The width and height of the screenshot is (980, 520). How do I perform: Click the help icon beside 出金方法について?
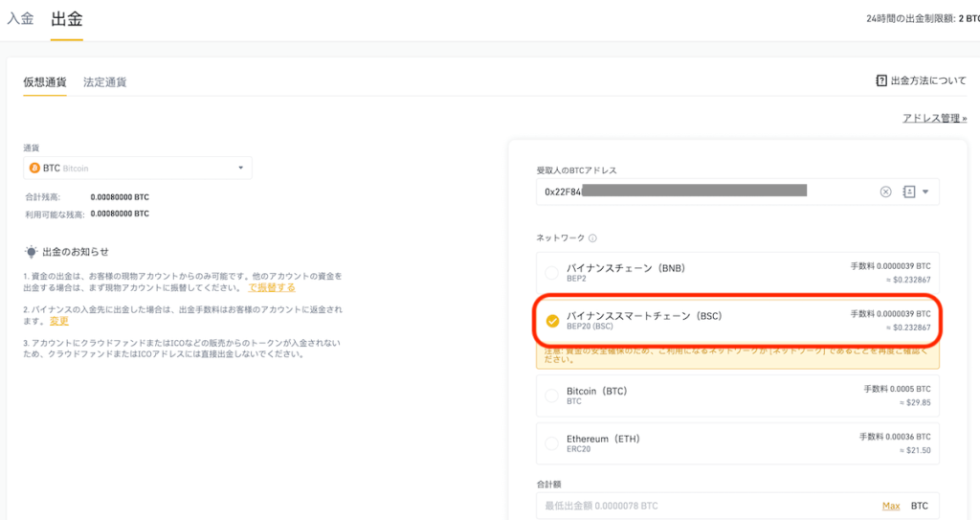881,80
